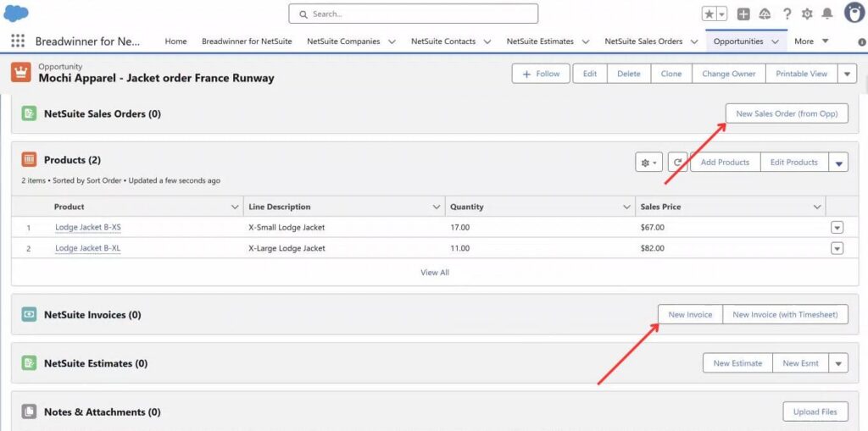Open the Products (2) related list heading
This screenshot has width=868, height=431.
tap(73, 160)
